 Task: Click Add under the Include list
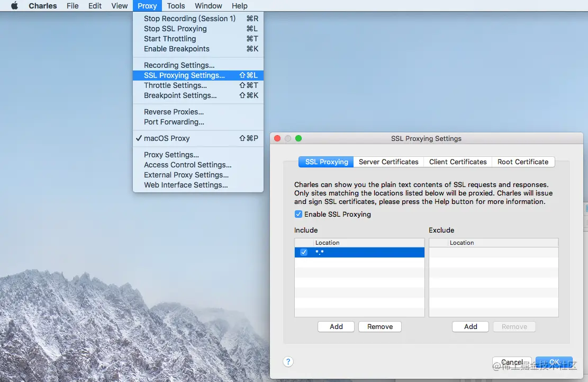(x=336, y=327)
